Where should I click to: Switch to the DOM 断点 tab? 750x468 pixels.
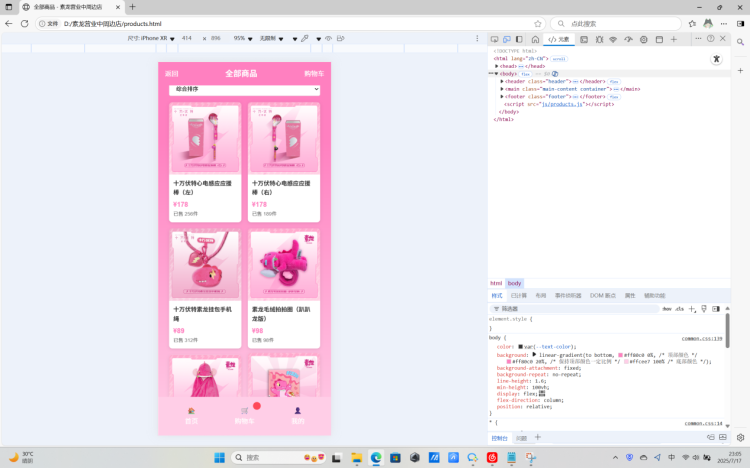(603, 296)
